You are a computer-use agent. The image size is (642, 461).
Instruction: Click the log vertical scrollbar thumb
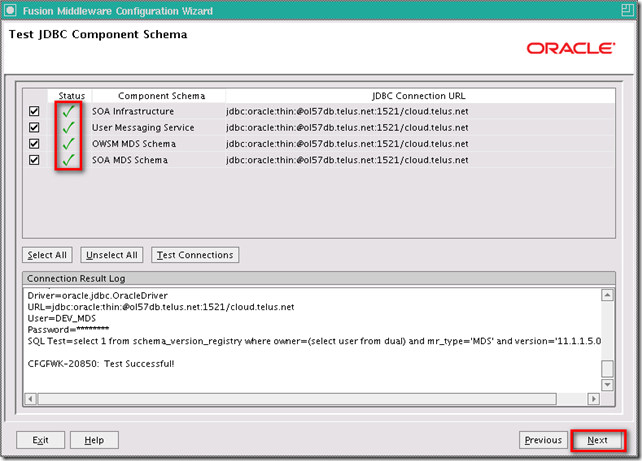[607, 368]
